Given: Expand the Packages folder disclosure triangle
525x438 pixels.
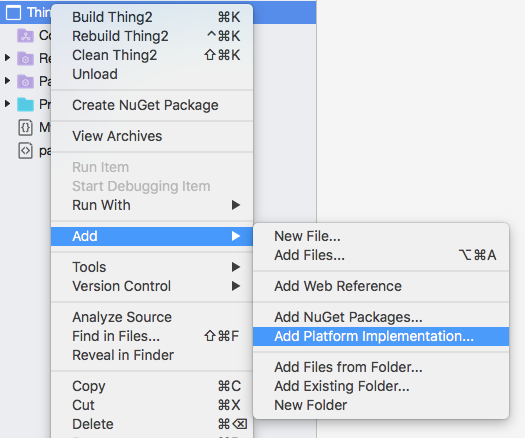Looking at the screenshot, I should pos(7,81).
